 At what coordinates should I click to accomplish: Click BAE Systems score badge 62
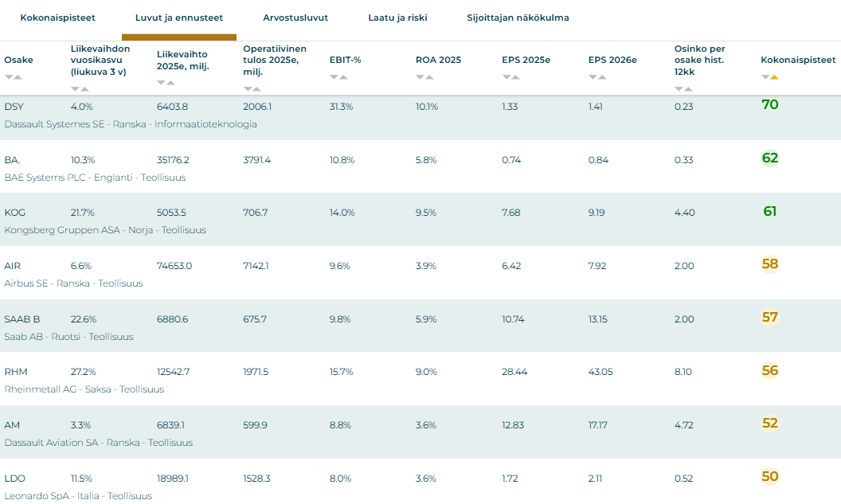click(769, 158)
